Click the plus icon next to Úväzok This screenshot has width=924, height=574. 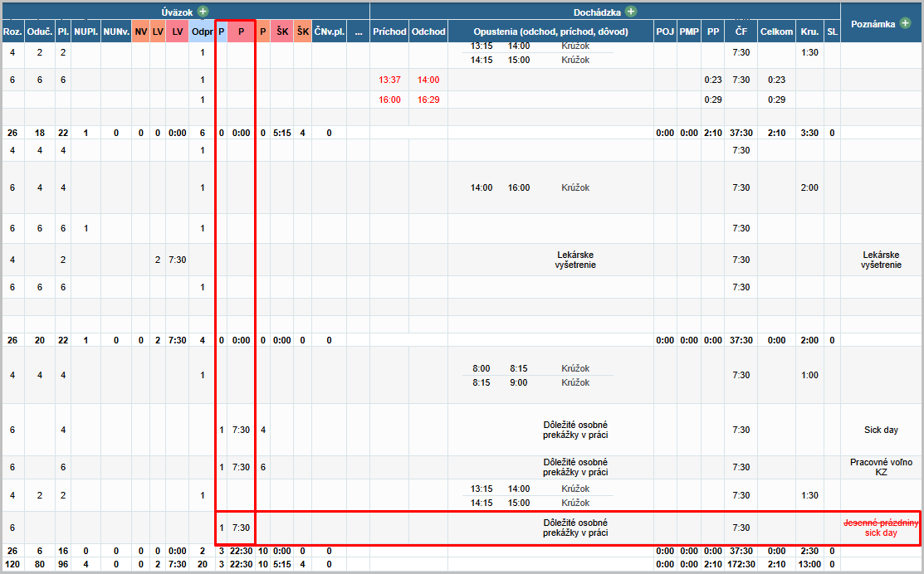pos(203,12)
